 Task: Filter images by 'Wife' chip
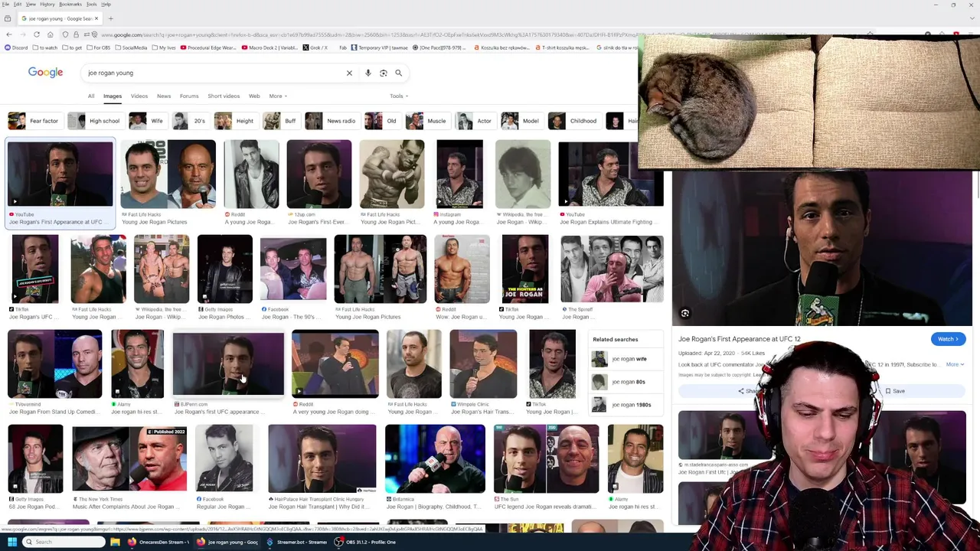(148, 121)
